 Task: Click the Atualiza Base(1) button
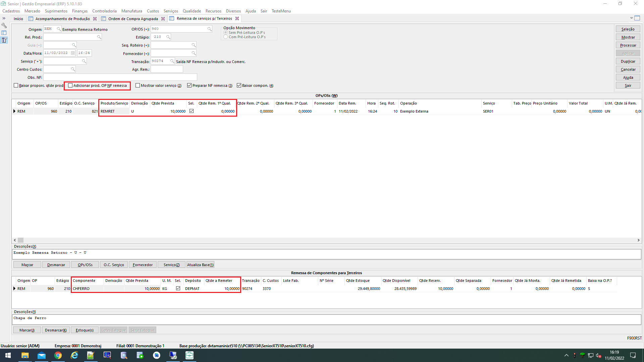coord(200,265)
